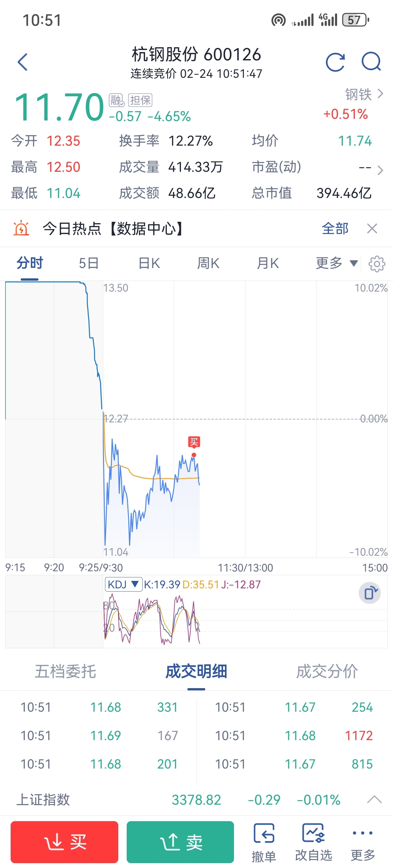Expand the 上证指数 index bar

[374, 799]
